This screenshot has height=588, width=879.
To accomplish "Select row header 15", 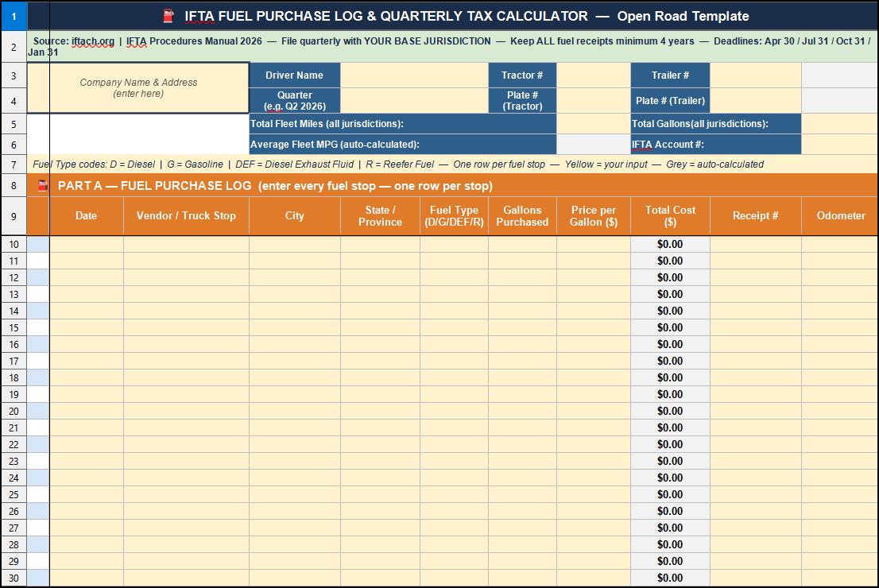I will [x=14, y=328].
